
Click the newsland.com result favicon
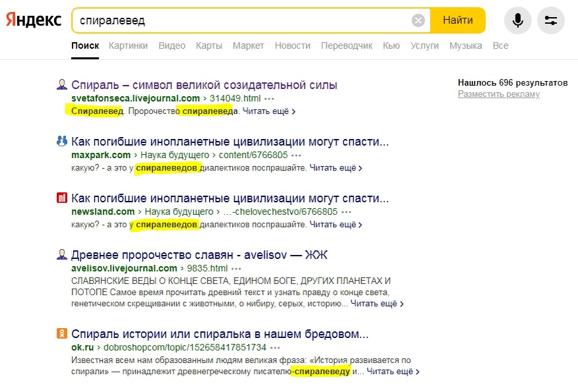[61, 198]
